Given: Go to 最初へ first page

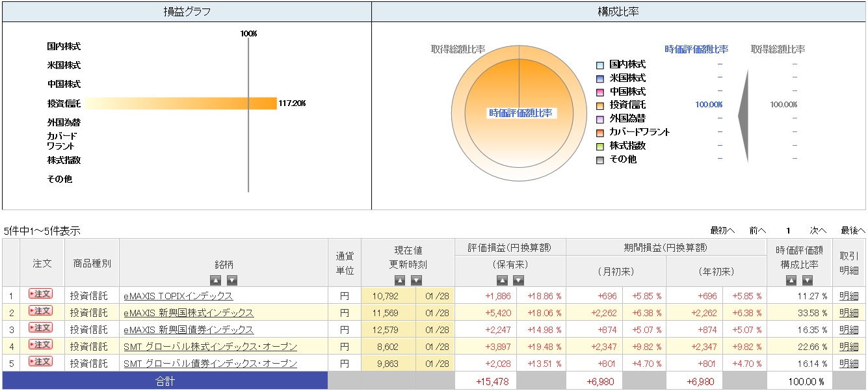Looking at the screenshot, I should tap(722, 230).
